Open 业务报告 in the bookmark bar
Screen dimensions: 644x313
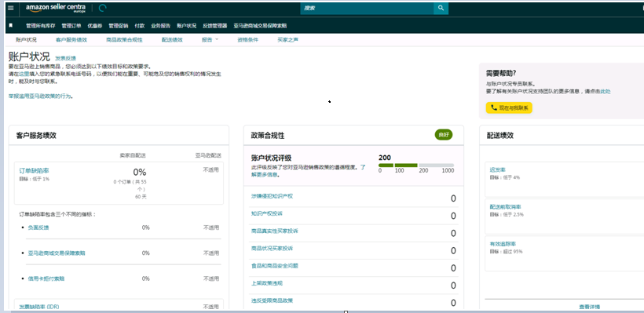160,25
